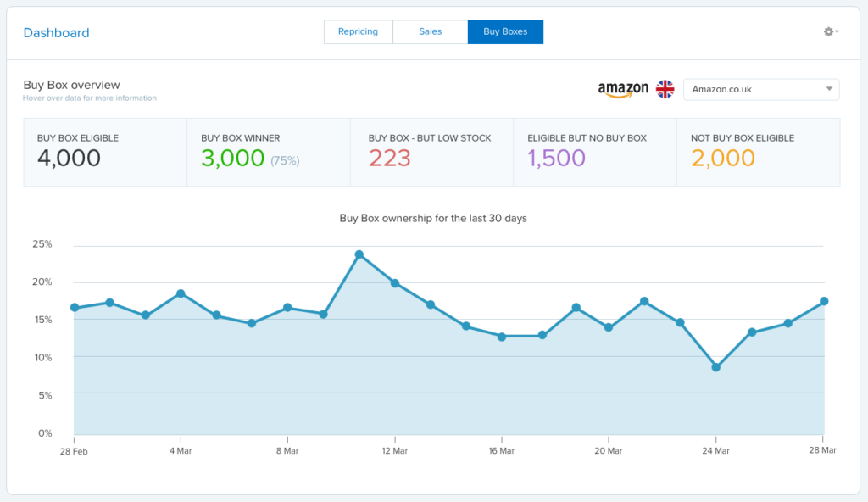The width and height of the screenshot is (868, 502).
Task: Click the Buy Box Winner 3,000 card
Action: coord(269,152)
